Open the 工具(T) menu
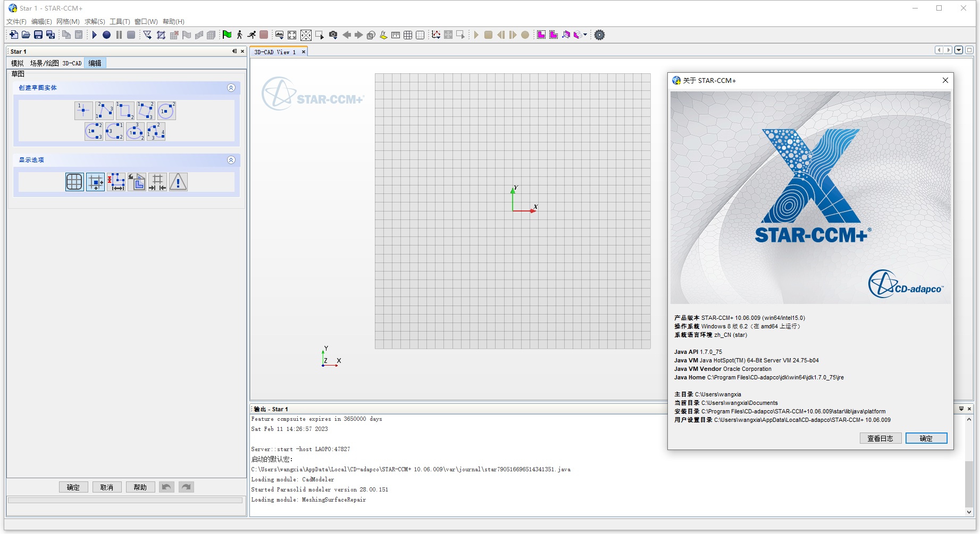 (120, 22)
